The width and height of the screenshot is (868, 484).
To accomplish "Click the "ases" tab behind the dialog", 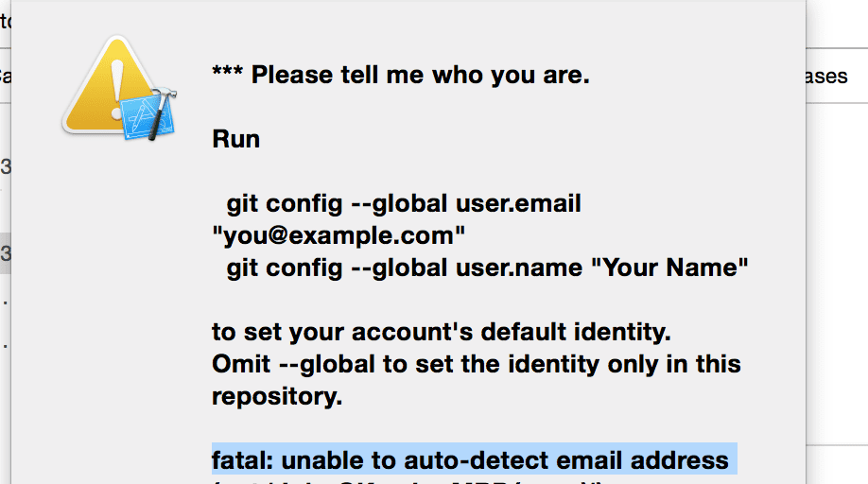I will pyautogui.click(x=826, y=77).
